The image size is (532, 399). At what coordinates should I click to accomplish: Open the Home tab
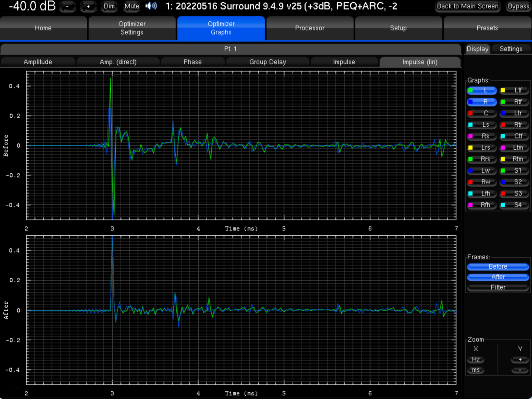[x=43, y=28]
